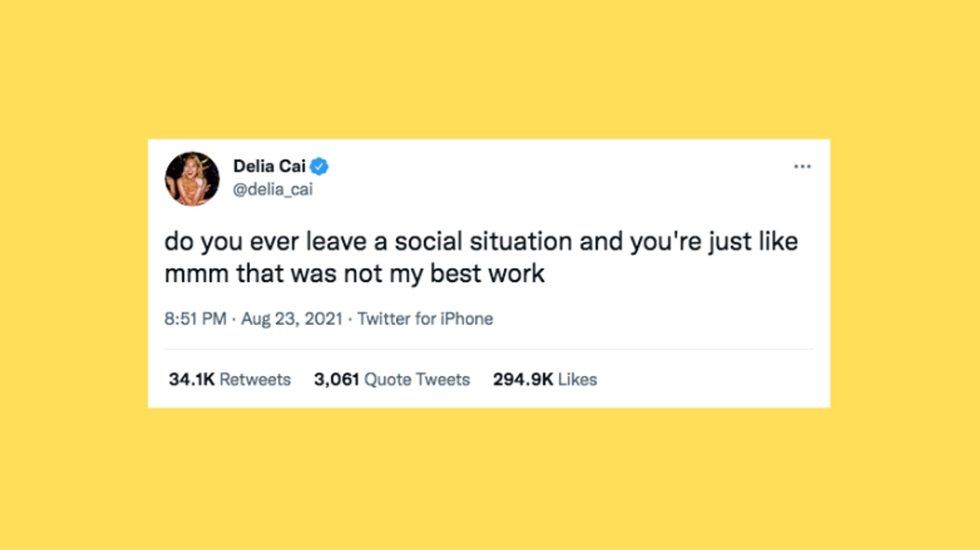The image size is (980, 550).
Task: Click the display name "Delia Cai"
Action: point(269,166)
